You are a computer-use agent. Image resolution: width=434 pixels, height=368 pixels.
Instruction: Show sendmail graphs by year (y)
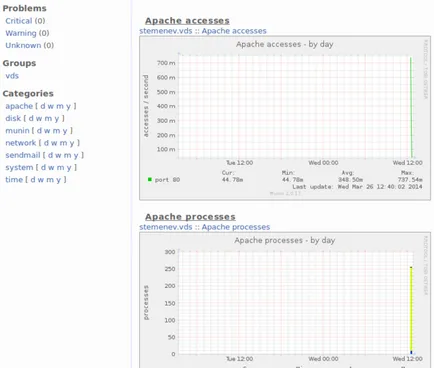coord(76,155)
